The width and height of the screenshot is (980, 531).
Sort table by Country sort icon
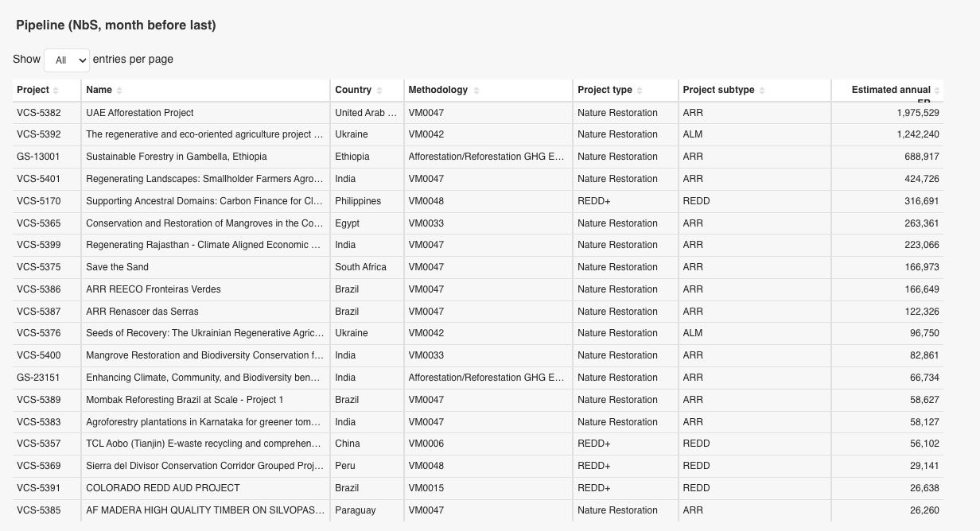(x=379, y=91)
